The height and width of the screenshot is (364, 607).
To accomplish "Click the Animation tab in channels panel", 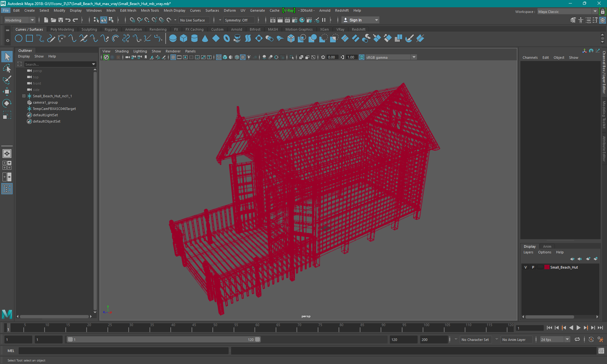I will pyautogui.click(x=547, y=246).
